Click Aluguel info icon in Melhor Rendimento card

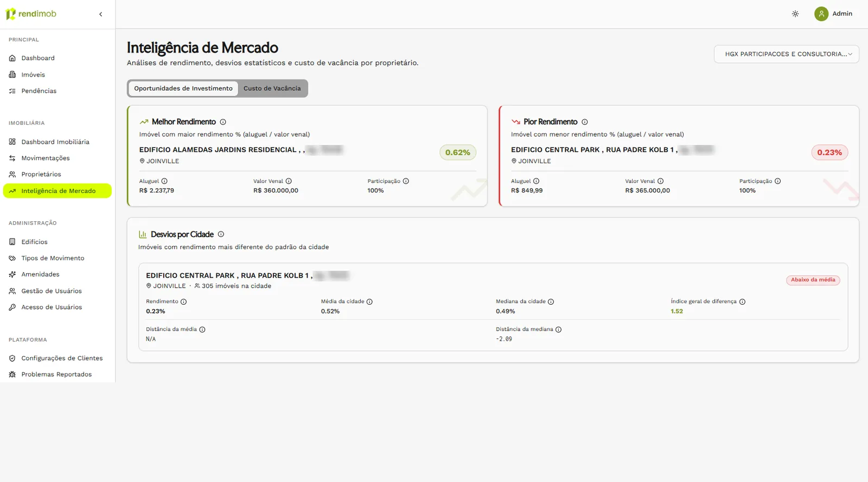pyautogui.click(x=164, y=181)
